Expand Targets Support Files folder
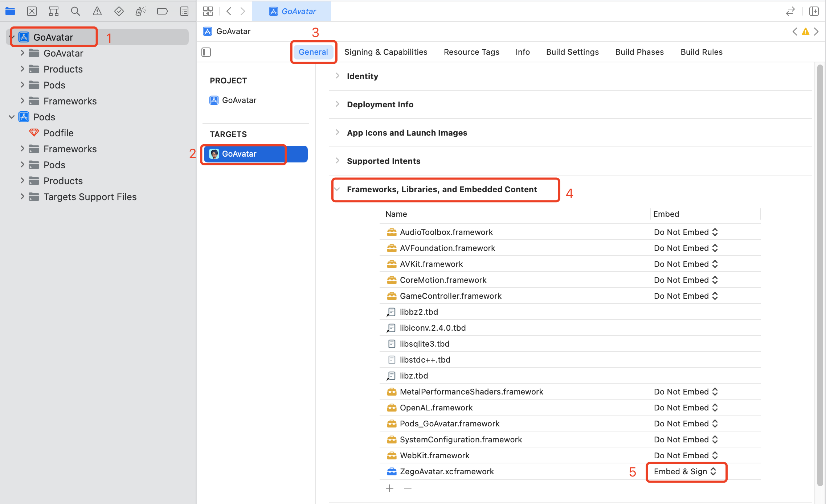826x504 pixels. click(22, 197)
